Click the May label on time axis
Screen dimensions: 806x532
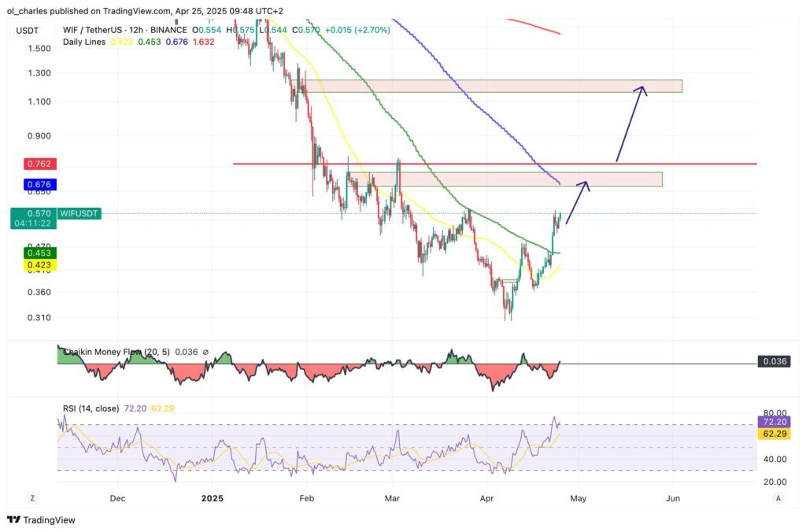(x=579, y=498)
